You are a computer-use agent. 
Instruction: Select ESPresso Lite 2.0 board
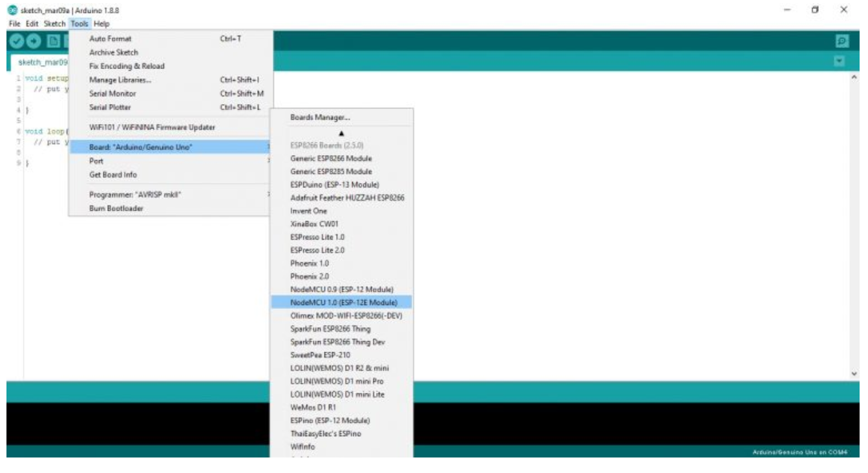[x=341, y=250]
